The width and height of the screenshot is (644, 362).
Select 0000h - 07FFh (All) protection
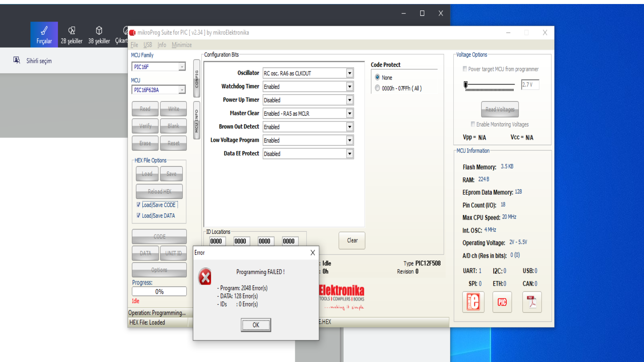tap(378, 88)
